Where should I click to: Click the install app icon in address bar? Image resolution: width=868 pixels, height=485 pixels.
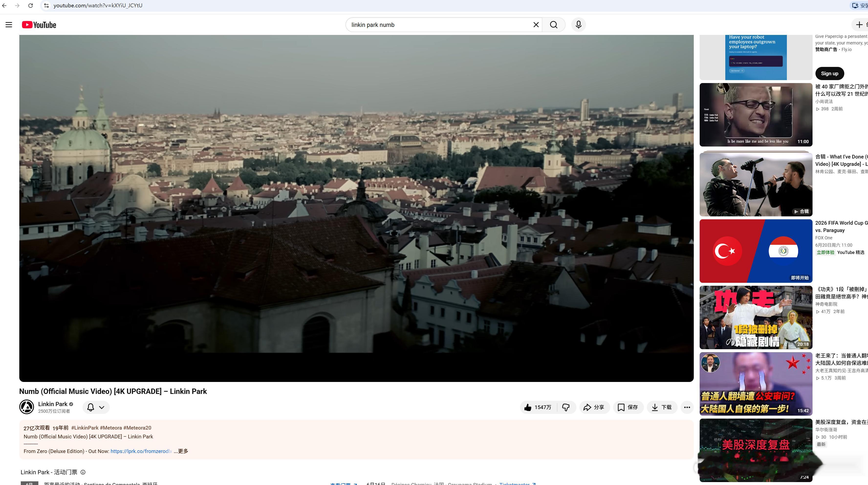pos(855,5)
